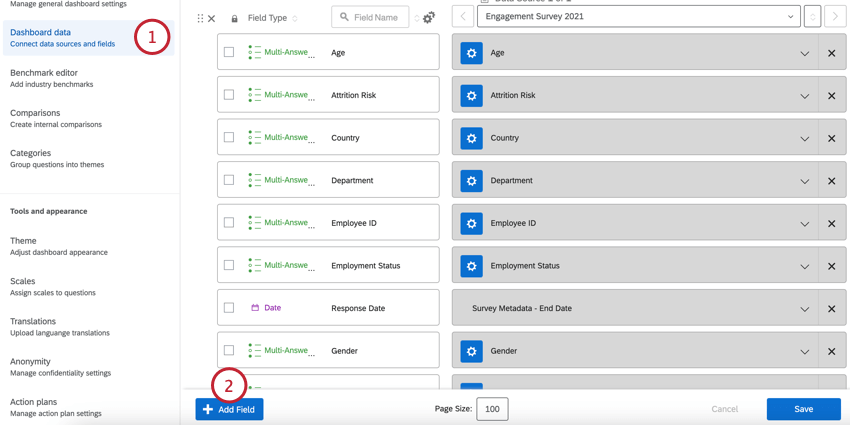This screenshot has height=425, width=850.
Task: Select the Employee ID row checkbox
Action: coord(229,223)
